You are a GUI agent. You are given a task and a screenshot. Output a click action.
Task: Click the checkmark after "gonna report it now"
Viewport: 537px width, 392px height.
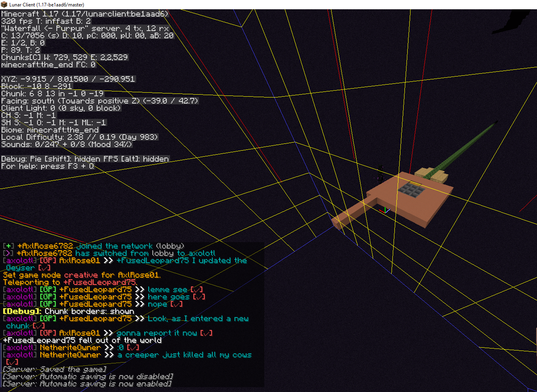pyautogui.click(x=206, y=333)
